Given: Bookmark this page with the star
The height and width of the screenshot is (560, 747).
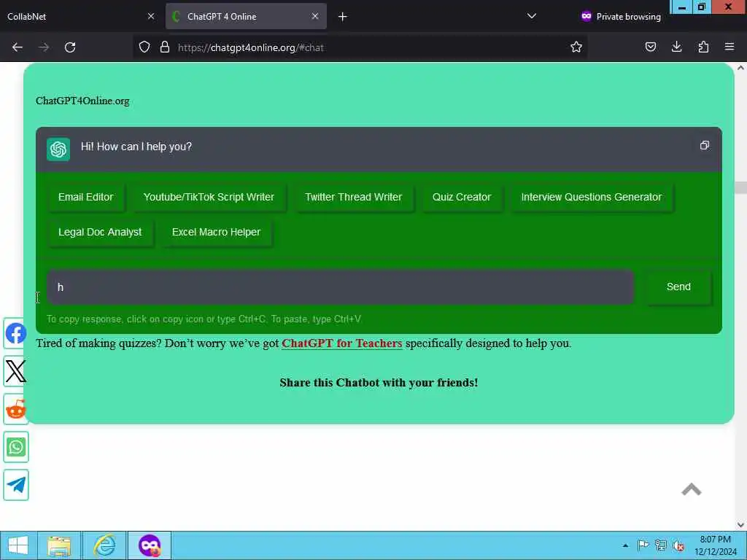Looking at the screenshot, I should coord(576,47).
